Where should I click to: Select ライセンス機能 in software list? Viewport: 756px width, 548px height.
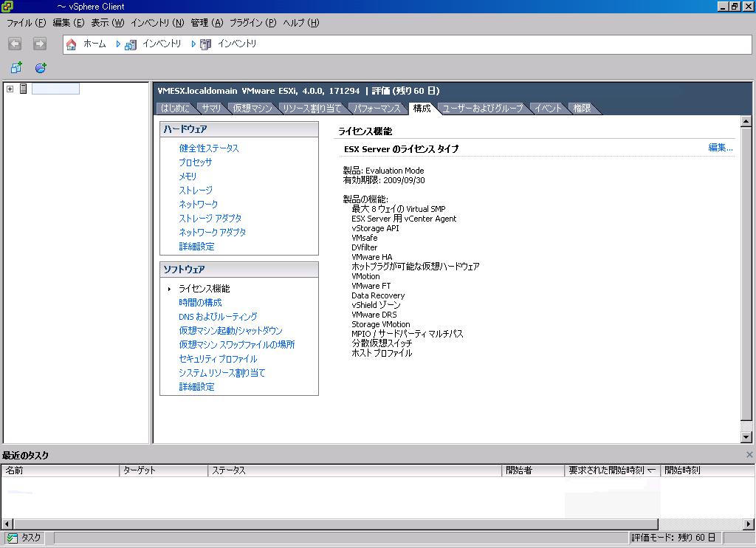(205, 289)
